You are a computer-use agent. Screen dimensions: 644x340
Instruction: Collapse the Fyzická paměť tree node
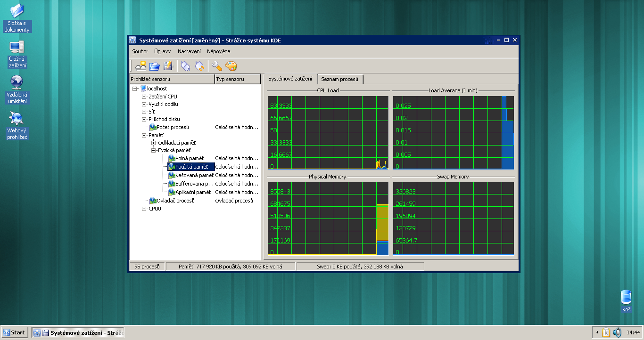click(154, 151)
